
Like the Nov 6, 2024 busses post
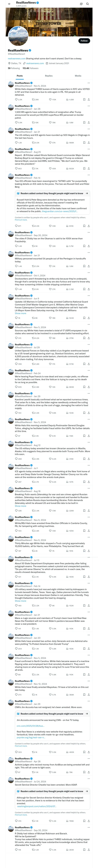point(53,100)
